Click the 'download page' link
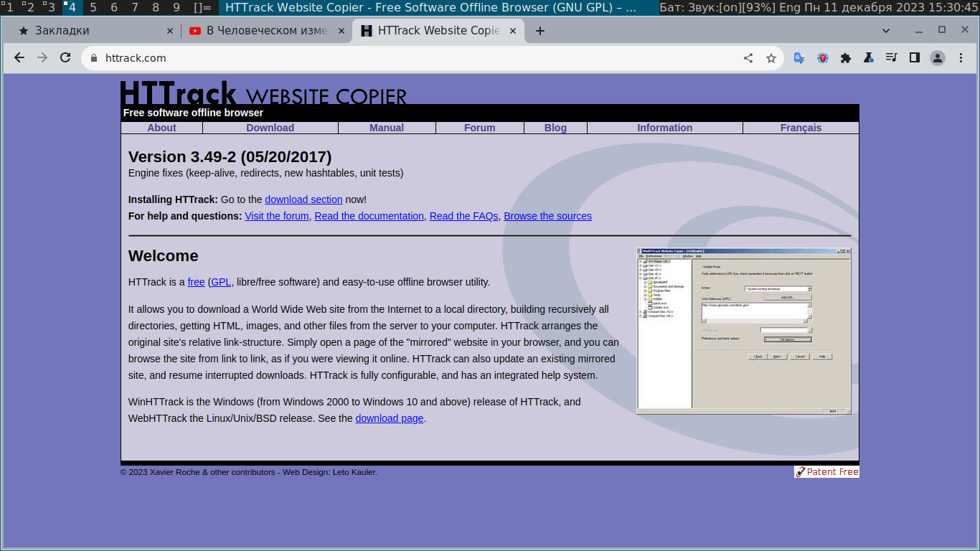Screen dimensions: 980x551 (390, 418)
